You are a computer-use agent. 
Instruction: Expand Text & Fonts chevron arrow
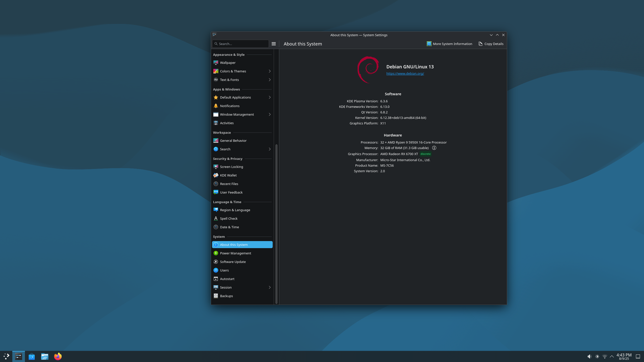tap(270, 80)
